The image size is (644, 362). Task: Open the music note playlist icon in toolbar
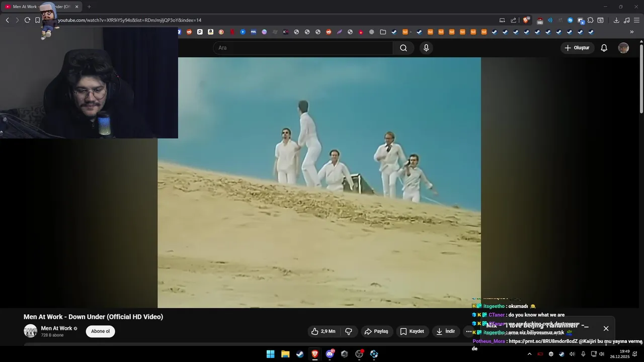point(626,20)
